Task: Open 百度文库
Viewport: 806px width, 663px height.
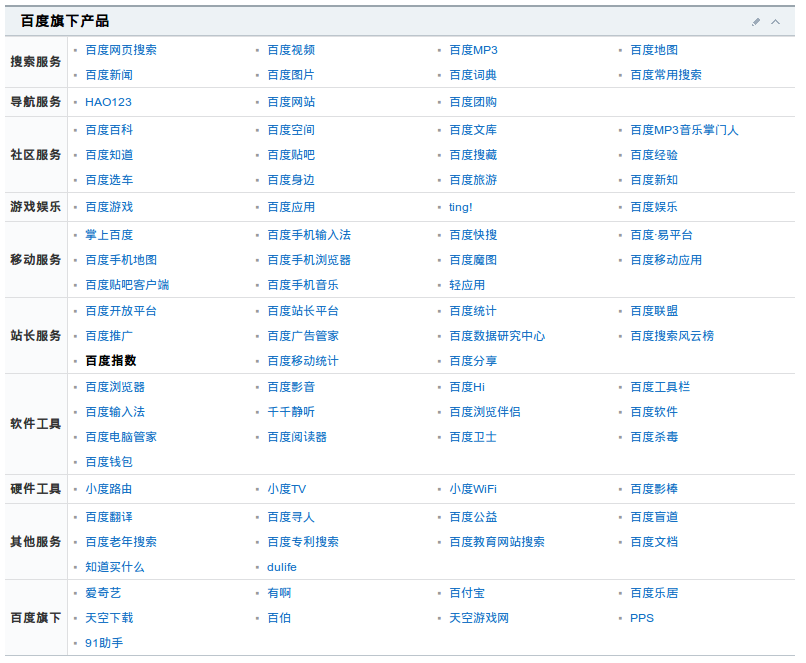Action: tap(473, 130)
